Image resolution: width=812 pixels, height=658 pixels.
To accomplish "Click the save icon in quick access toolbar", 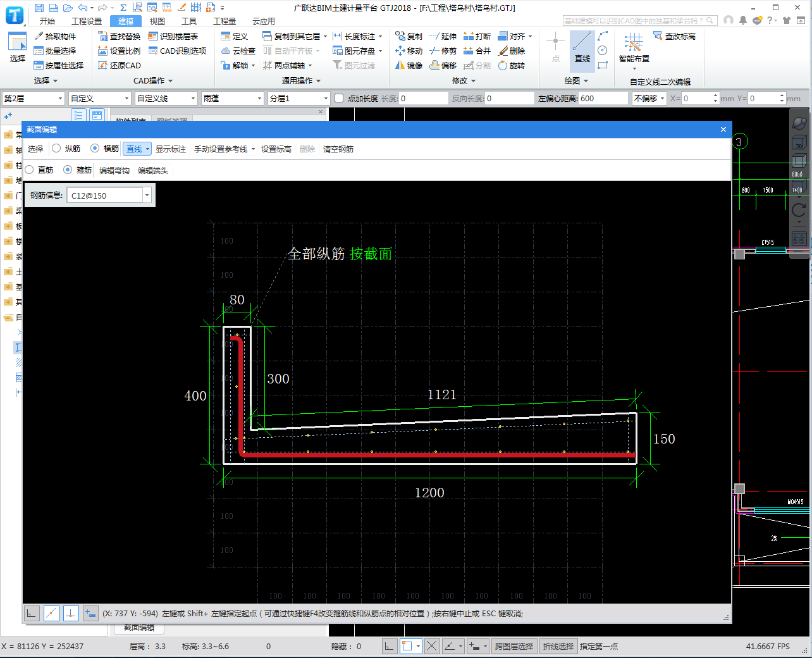I will (39, 8).
